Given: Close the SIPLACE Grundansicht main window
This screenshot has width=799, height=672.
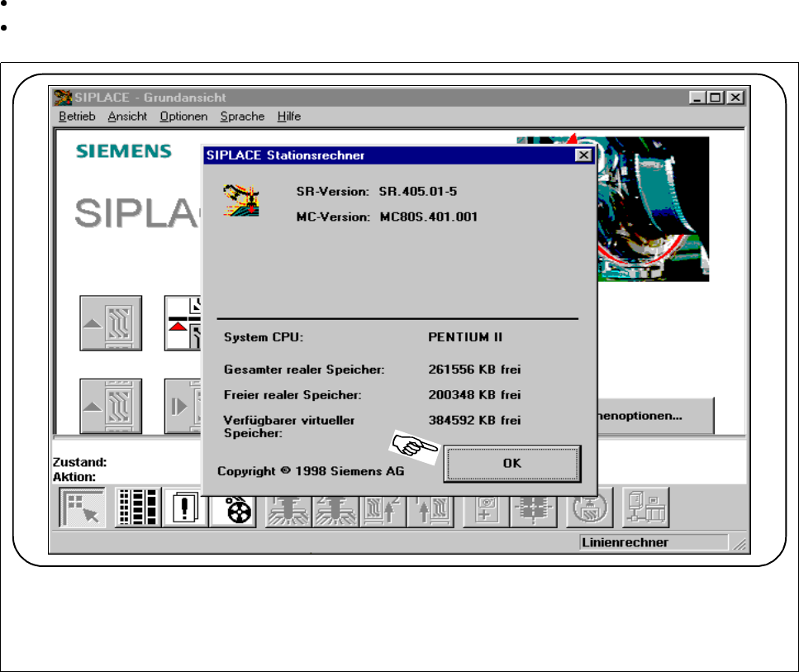Looking at the screenshot, I should pyautogui.click(x=735, y=98).
